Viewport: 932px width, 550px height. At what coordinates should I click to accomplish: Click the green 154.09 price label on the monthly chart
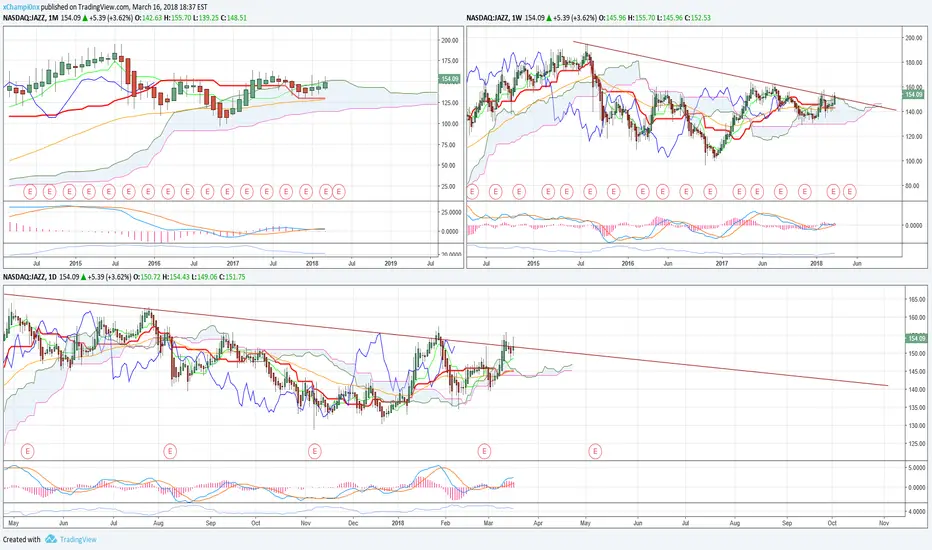[x=449, y=79]
